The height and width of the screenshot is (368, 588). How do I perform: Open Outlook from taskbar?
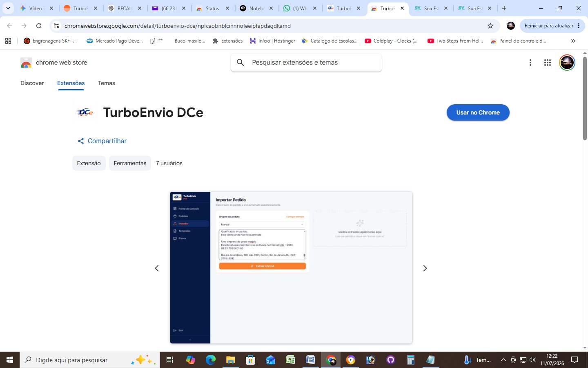pyautogui.click(x=271, y=360)
